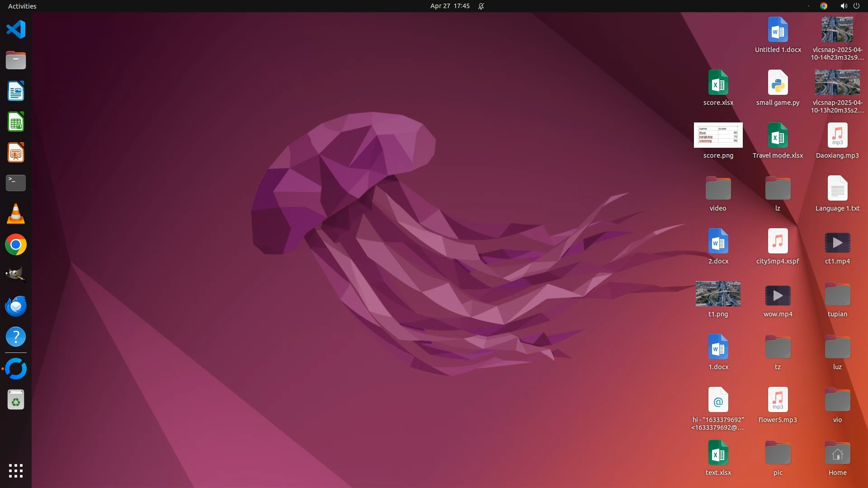Image resolution: width=868 pixels, height=488 pixels.
Task: Select the score.png image thumbnail
Action: click(x=718, y=135)
